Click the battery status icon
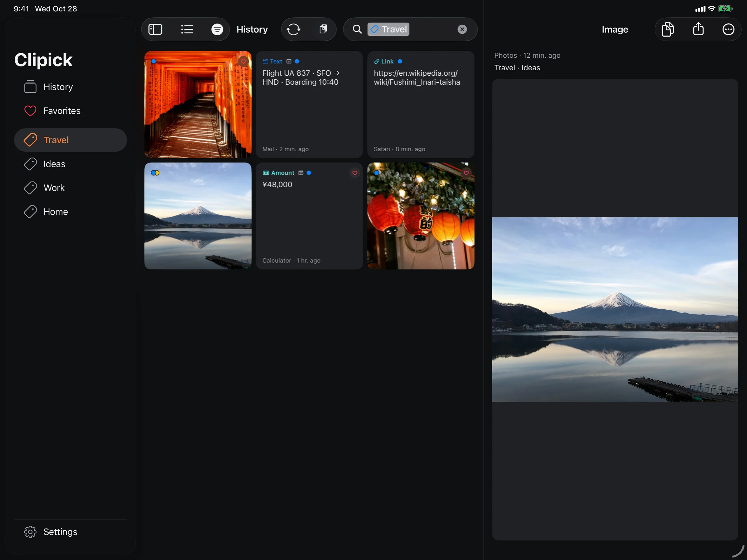Image resolution: width=747 pixels, height=560 pixels. (725, 9)
